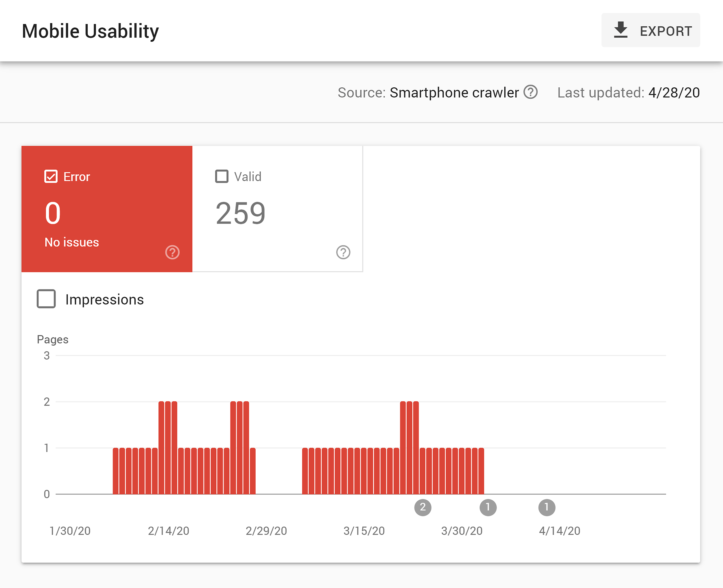Open help icon in the Valid card
The height and width of the screenshot is (588, 723).
pos(343,252)
